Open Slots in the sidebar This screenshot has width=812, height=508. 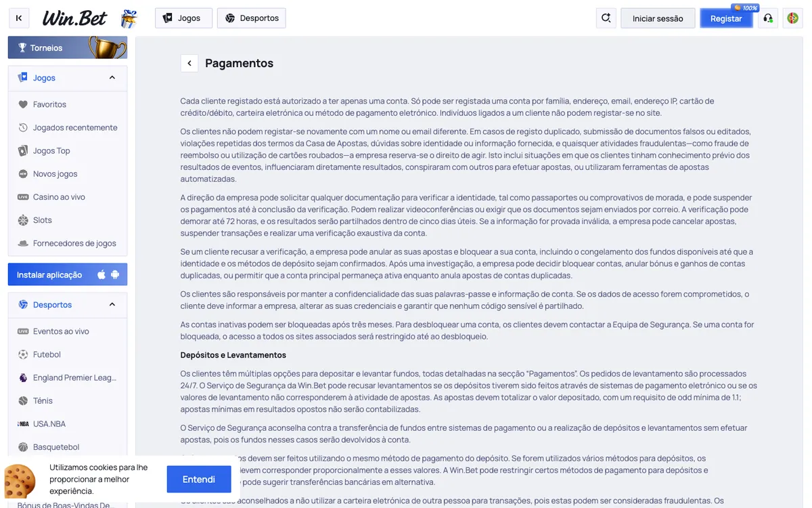pos(43,220)
